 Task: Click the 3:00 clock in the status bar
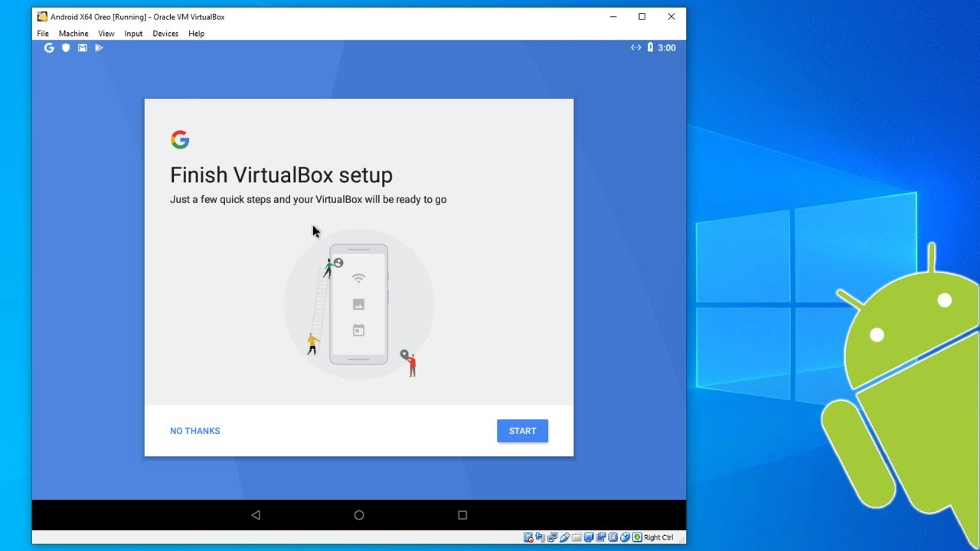(x=665, y=47)
